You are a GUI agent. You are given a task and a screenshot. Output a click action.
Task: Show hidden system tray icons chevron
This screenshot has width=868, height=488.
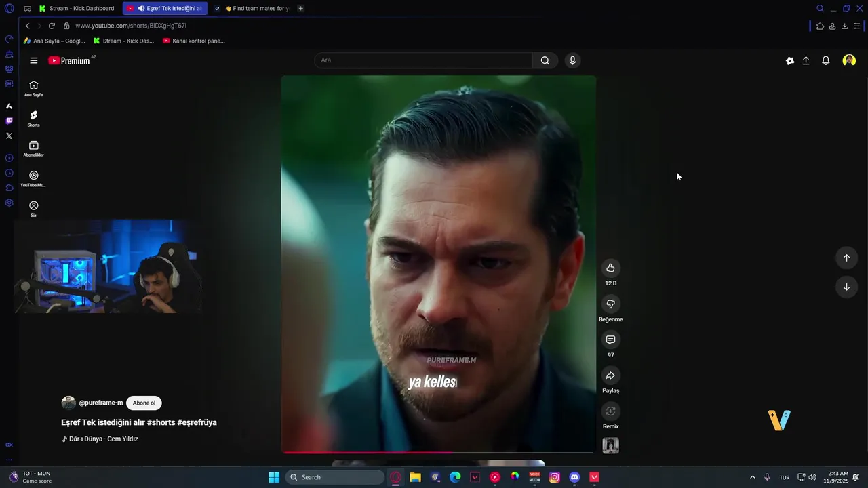[x=752, y=477]
